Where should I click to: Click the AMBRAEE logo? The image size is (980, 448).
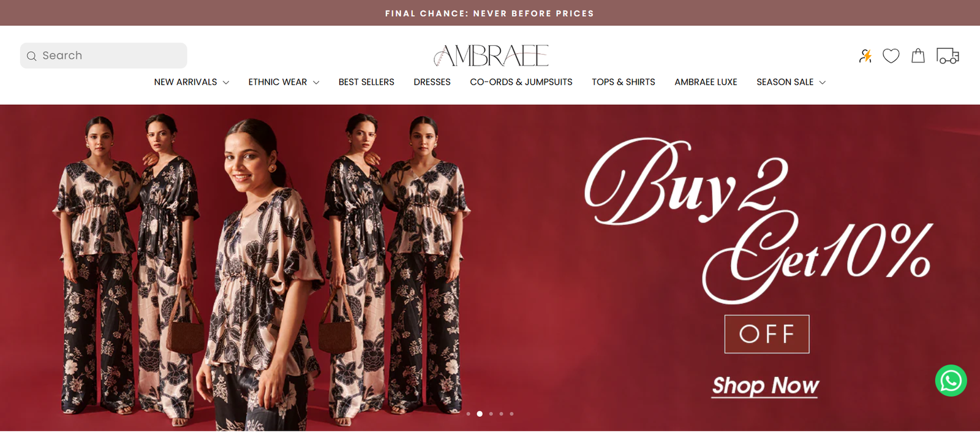tap(491, 56)
